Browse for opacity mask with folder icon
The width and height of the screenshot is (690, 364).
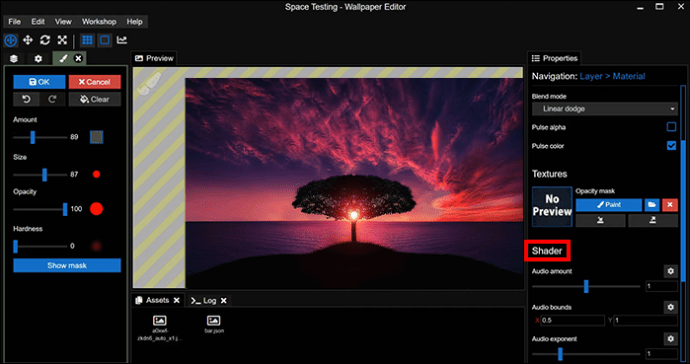tap(652, 205)
